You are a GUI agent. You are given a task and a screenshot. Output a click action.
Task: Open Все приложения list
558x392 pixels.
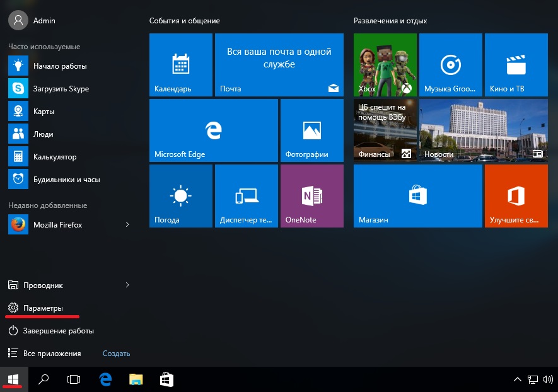[52, 354]
